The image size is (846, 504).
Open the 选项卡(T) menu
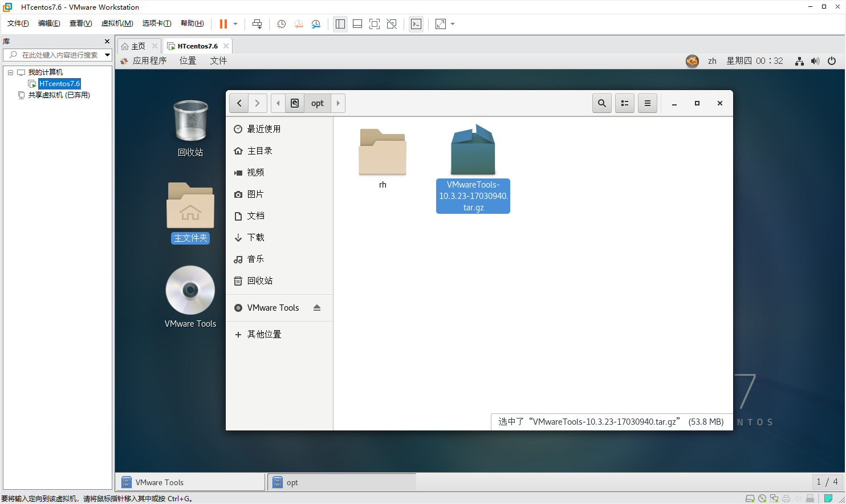click(x=157, y=23)
